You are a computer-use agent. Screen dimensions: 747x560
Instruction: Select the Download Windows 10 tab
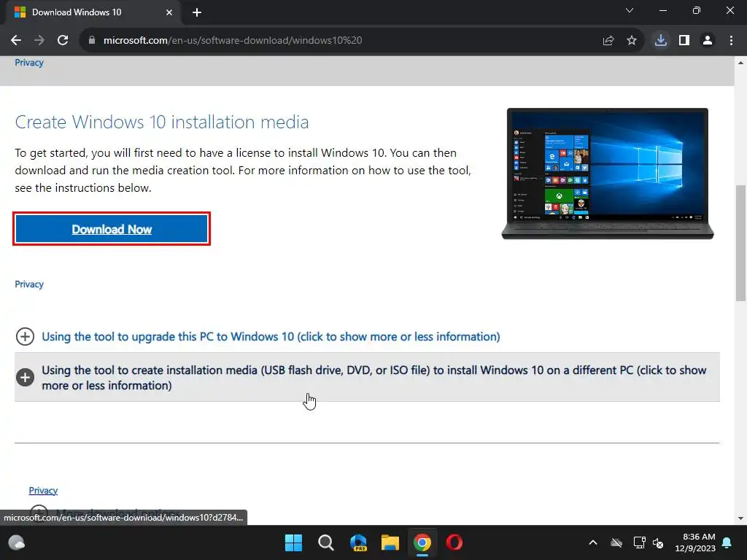[93, 12]
